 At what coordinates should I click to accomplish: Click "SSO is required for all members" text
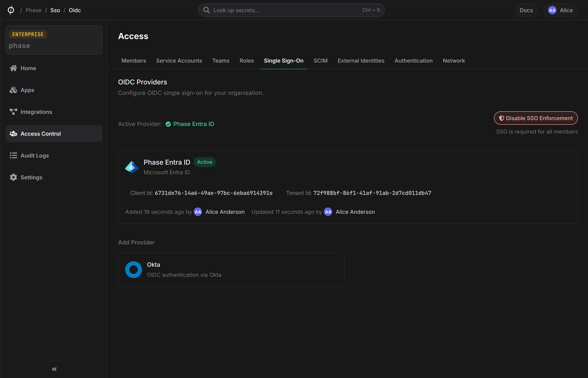click(x=537, y=132)
